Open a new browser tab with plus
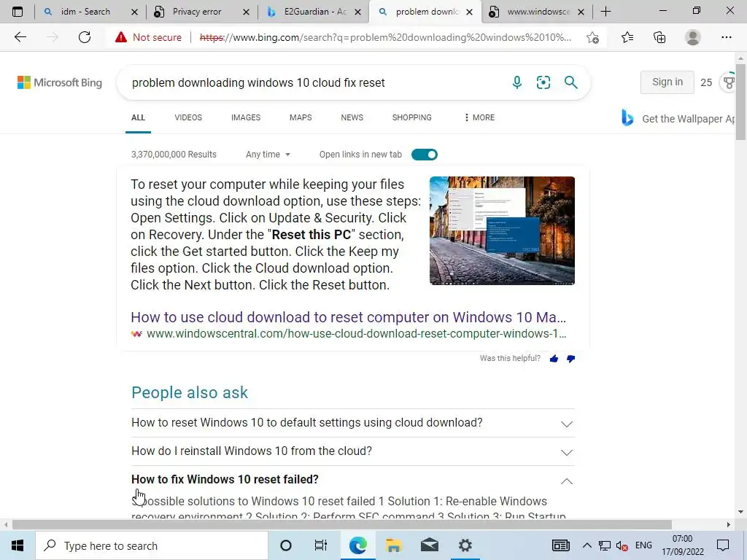The height and width of the screenshot is (560, 747). click(606, 12)
